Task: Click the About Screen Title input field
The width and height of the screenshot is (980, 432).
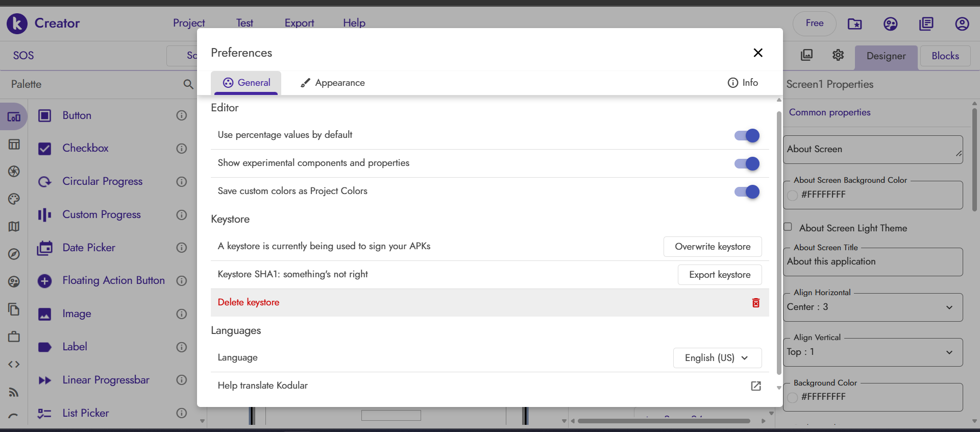Action: [873, 262]
